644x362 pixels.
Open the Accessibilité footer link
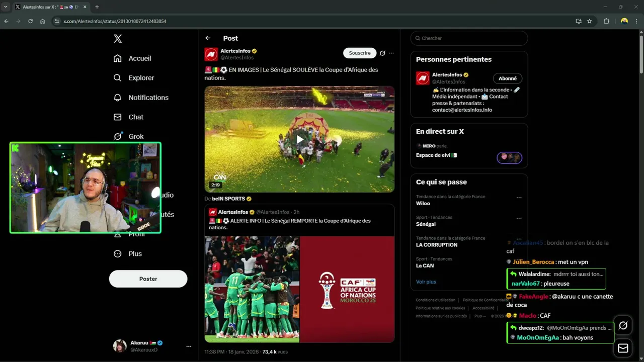click(484, 308)
